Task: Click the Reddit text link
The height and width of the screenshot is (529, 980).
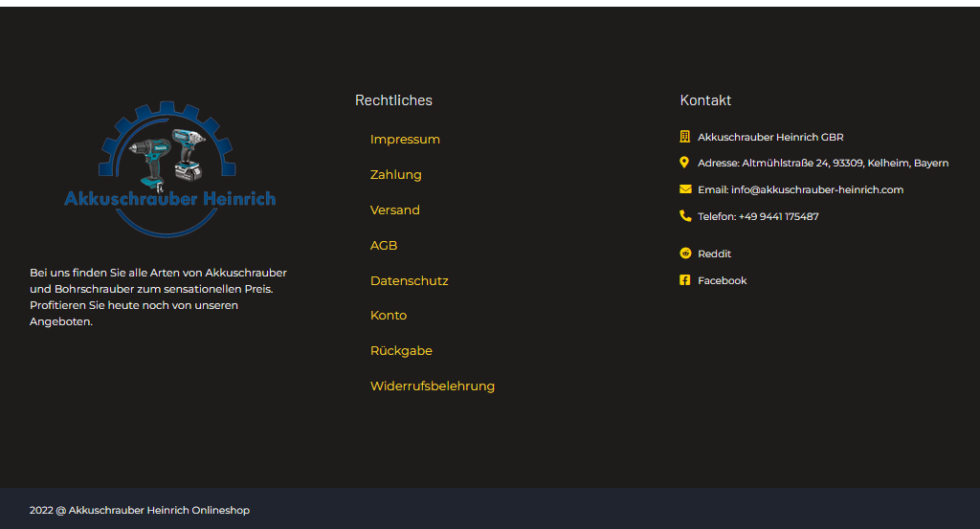Action: click(714, 253)
